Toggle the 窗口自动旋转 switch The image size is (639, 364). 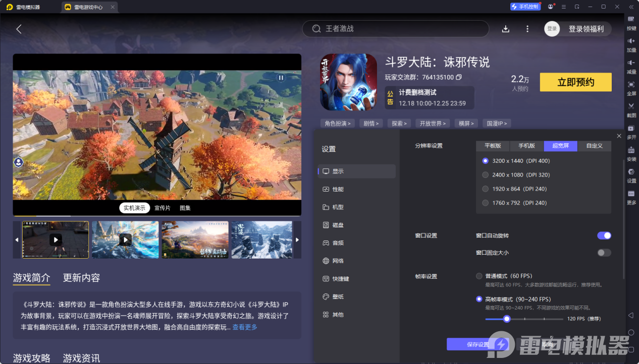(x=604, y=235)
